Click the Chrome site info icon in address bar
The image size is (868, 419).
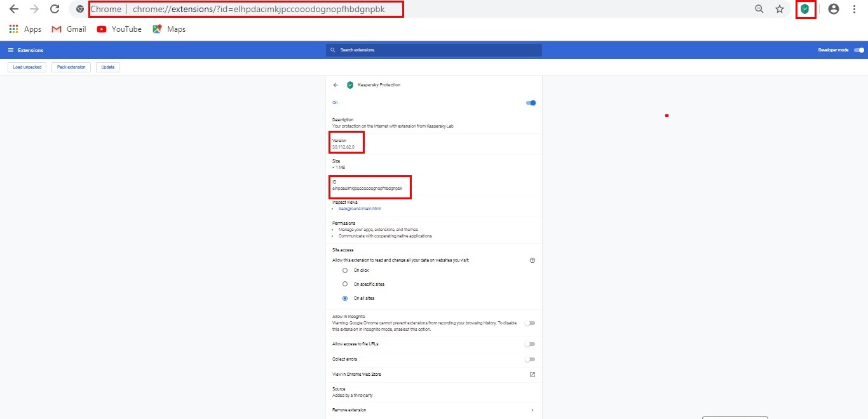(79, 10)
